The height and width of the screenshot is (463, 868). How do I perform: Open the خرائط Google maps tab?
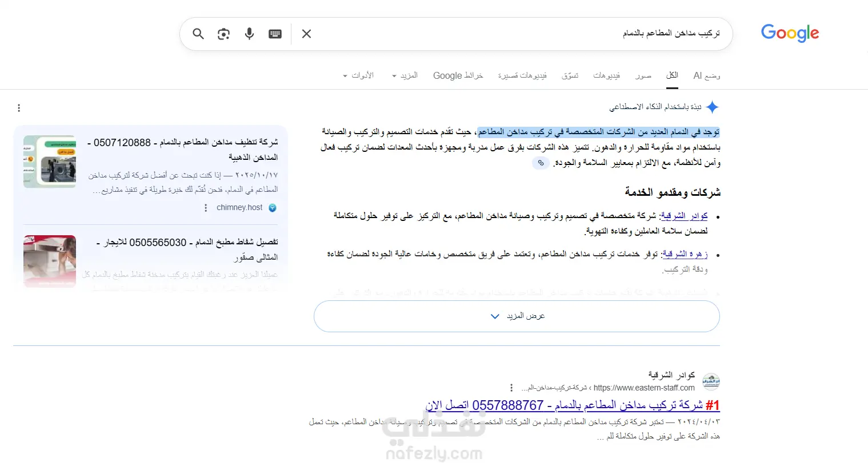pyautogui.click(x=458, y=75)
